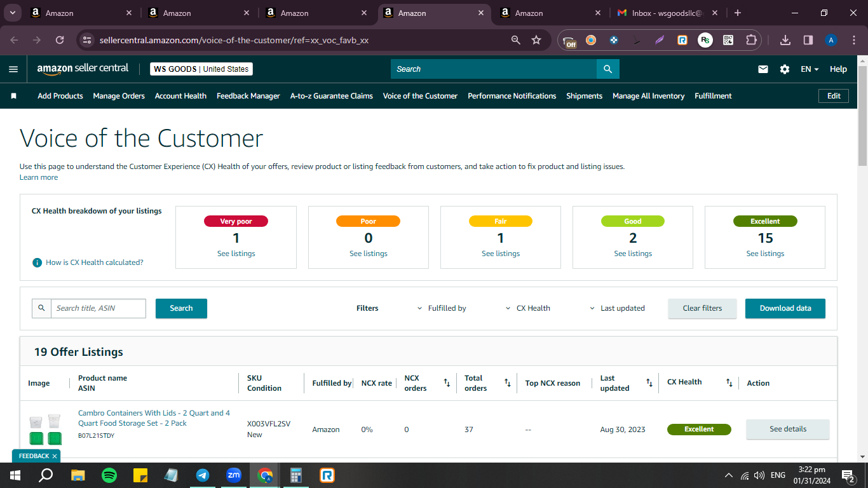Viewport: 868px width, 488px height.
Task: Click the Cambro Containers product thumbnail
Action: coord(45,429)
